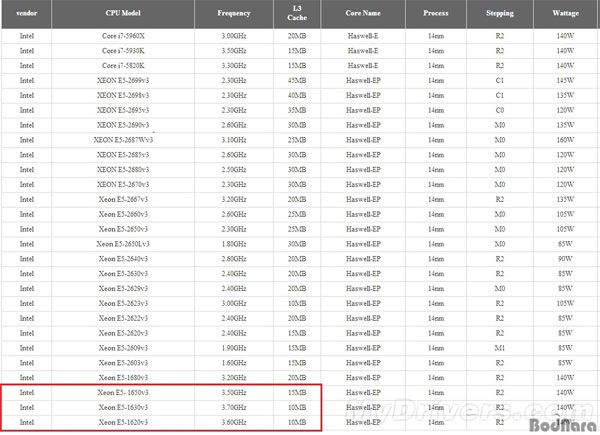Viewport: 600px width, 435px height.
Task: Click the L3 Cache column header
Action: coord(297,13)
